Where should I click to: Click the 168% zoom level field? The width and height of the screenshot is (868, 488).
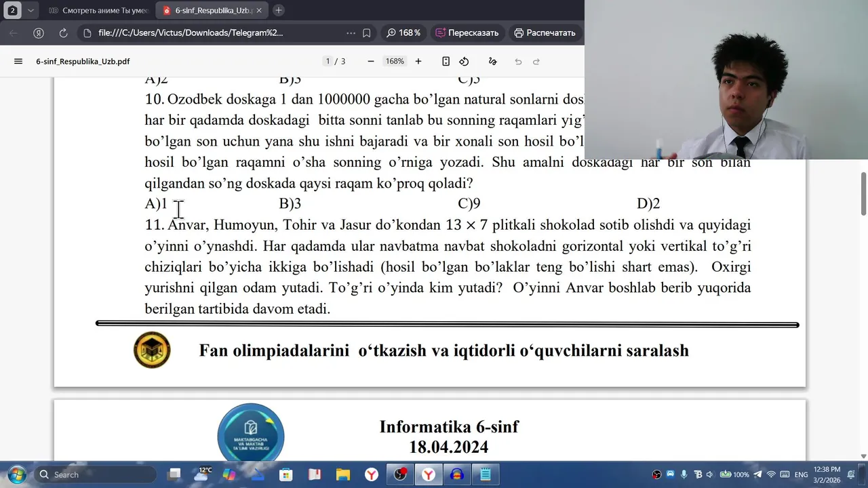[x=395, y=61]
